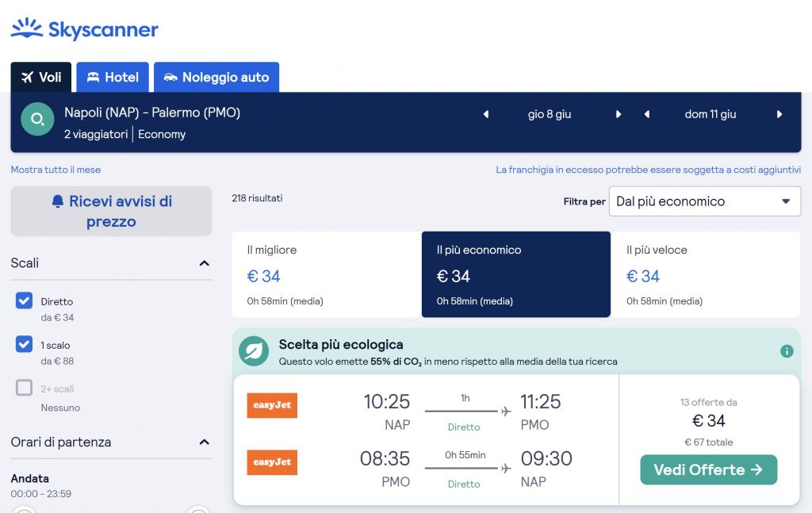Click the green info icon on eco banner
This screenshot has width=812, height=513.
point(787,351)
